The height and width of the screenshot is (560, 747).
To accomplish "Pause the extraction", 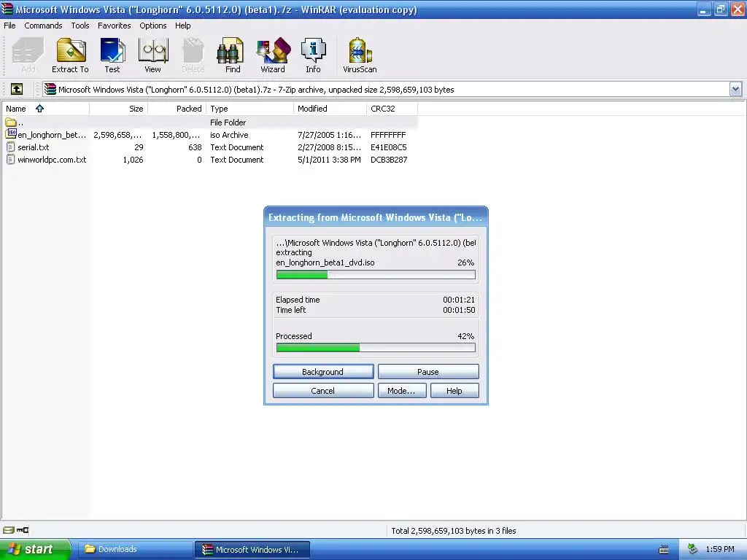I will tap(427, 372).
